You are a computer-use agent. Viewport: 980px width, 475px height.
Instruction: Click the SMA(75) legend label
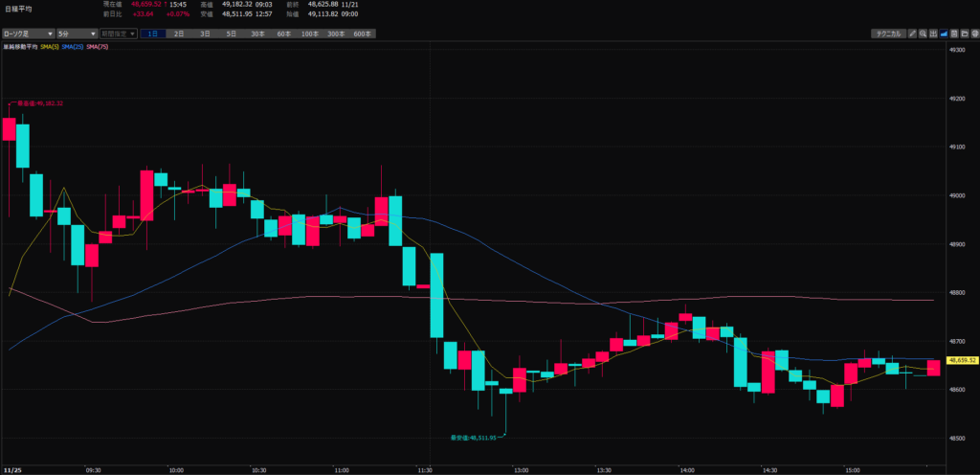98,45
